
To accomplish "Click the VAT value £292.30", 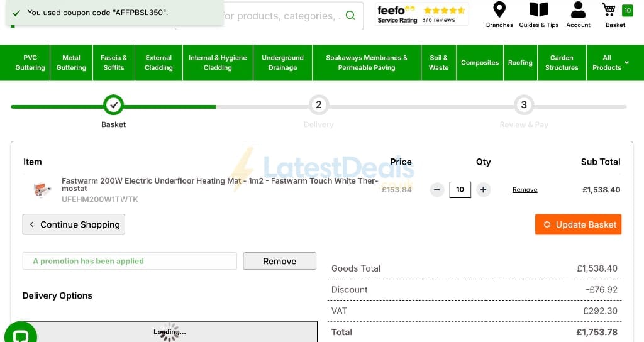I will [600, 311].
